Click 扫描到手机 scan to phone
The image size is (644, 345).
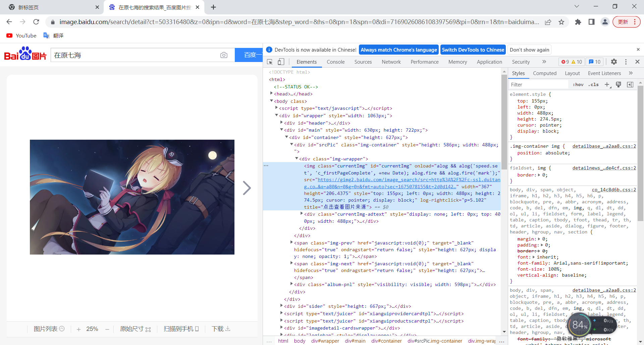click(181, 329)
